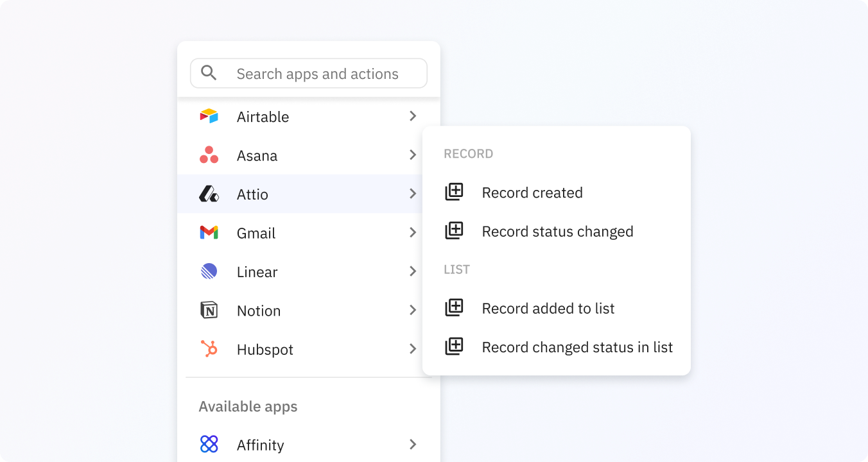Expand the Asana submenu chevron
868x462 pixels.
pyautogui.click(x=413, y=155)
